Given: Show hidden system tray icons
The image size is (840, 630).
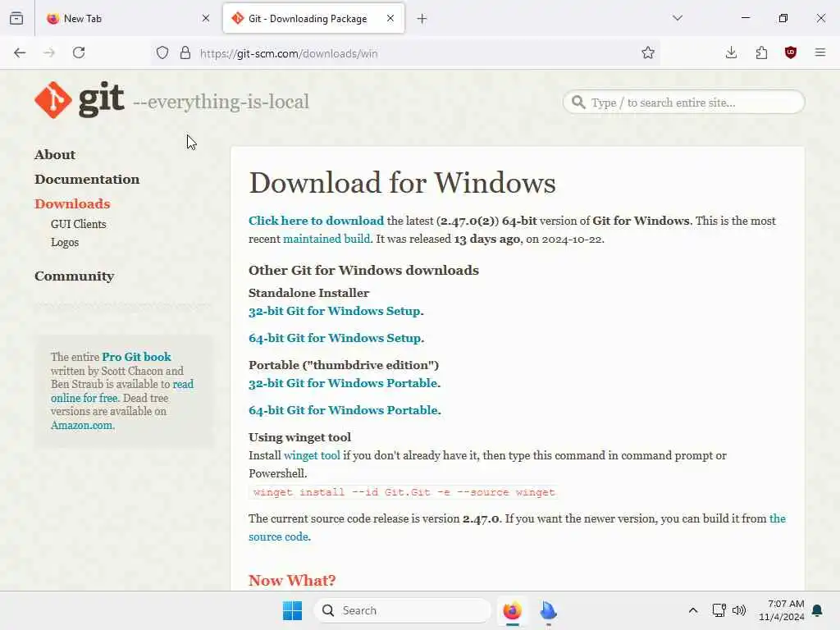Looking at the screenshot, I should pyautogui.click(x=692, y=610).
